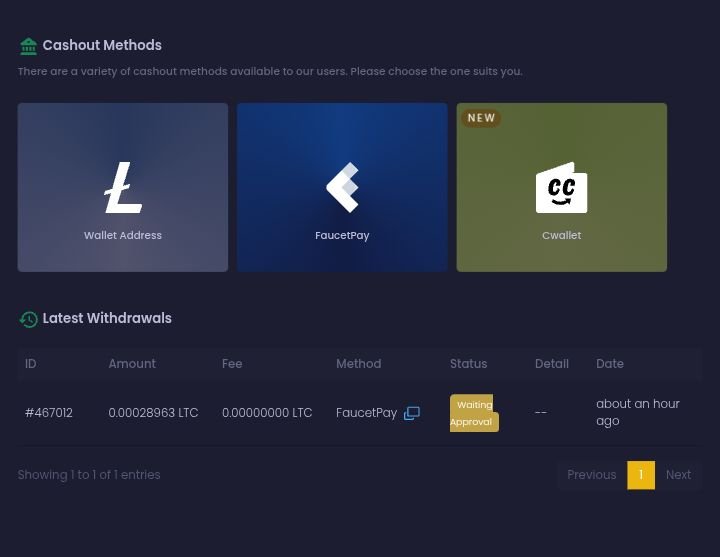Click the FaucetPay arrow logo icon

pyautogui.click(x=342, y=187)
